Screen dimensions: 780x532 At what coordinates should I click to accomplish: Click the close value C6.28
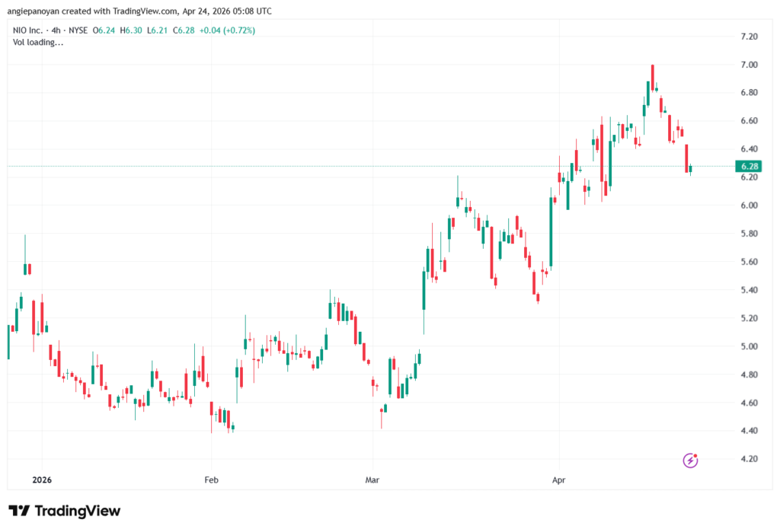184,30
